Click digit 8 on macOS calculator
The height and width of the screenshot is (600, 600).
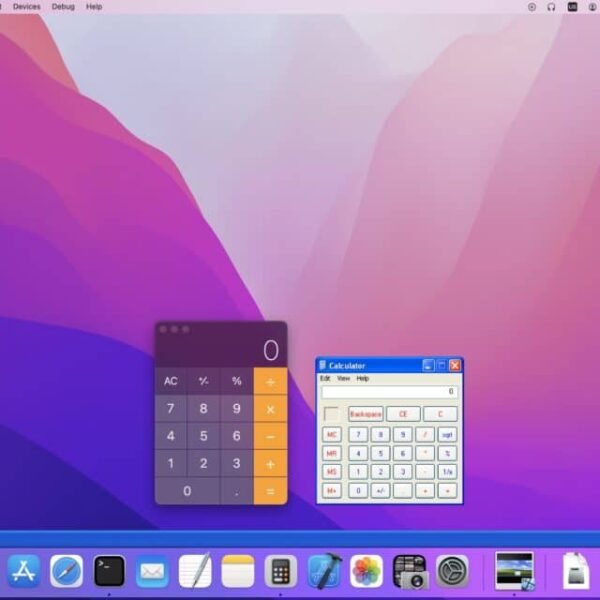pos(204,408)
